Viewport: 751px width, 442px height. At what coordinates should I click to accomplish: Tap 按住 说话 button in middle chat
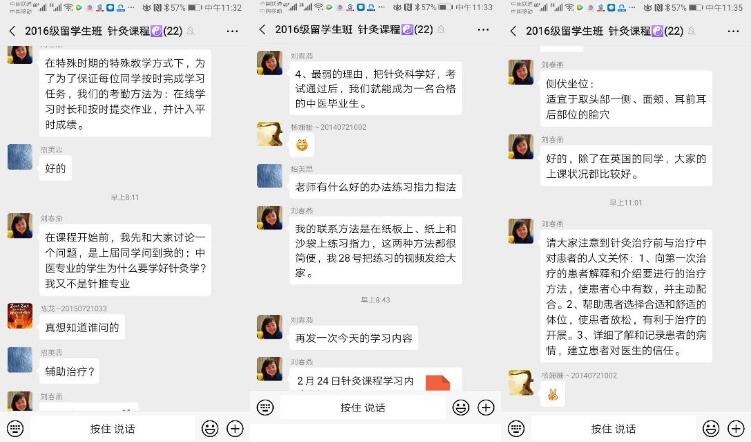(363, 408)
